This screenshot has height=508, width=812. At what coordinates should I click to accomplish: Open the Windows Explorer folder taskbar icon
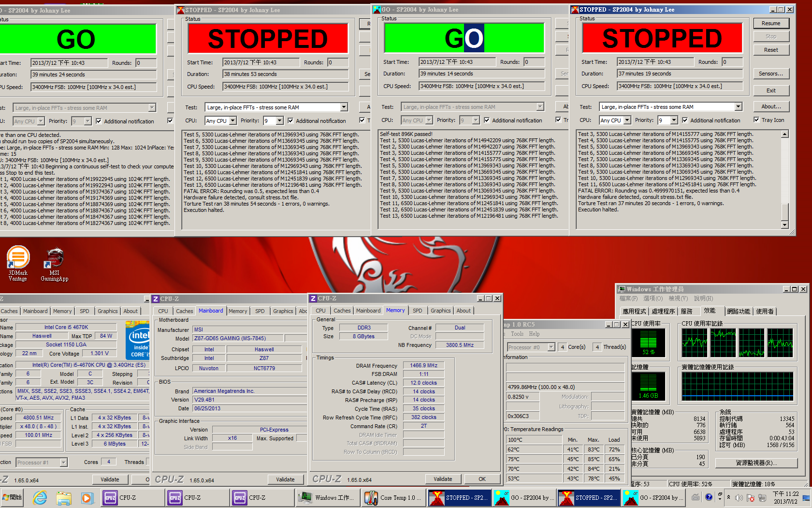point(63,497)
